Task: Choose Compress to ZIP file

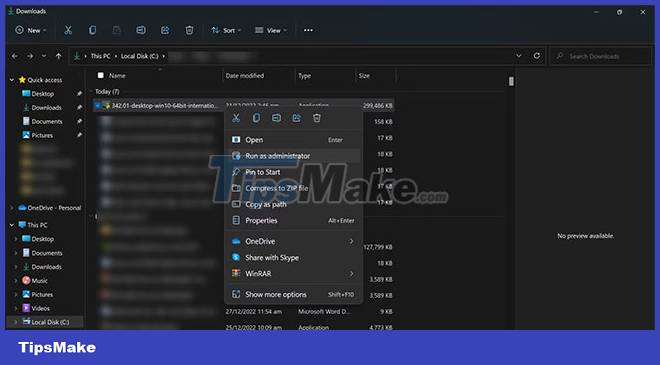Action: click(x=293, y=188)
